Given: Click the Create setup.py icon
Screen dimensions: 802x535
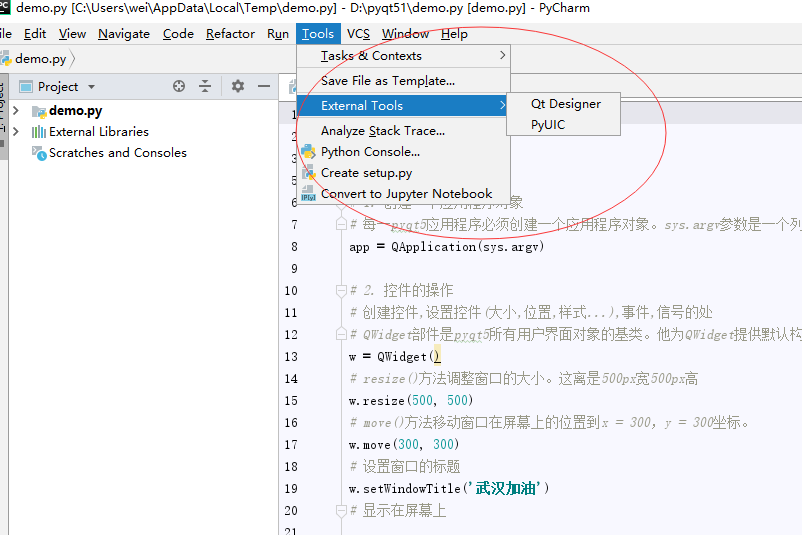Looking at the screenshot, I should [308, 172].
